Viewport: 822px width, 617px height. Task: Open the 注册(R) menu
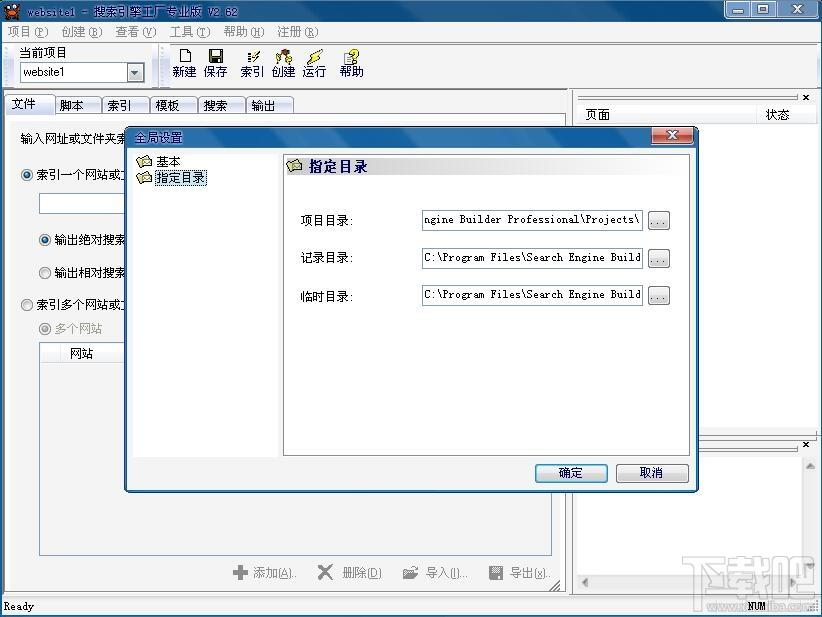click(298, 32)
